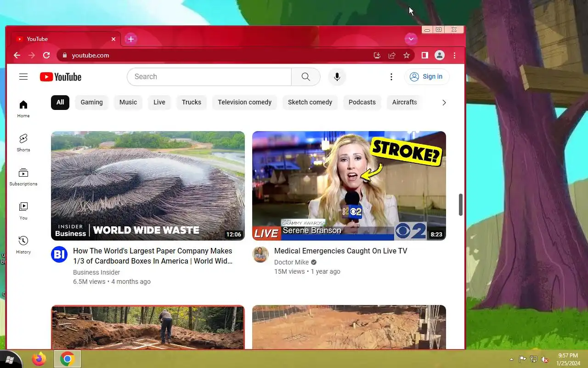588x368 pixels.
Task: Show more category chips with the right arrow
Action: coord(444,103)
